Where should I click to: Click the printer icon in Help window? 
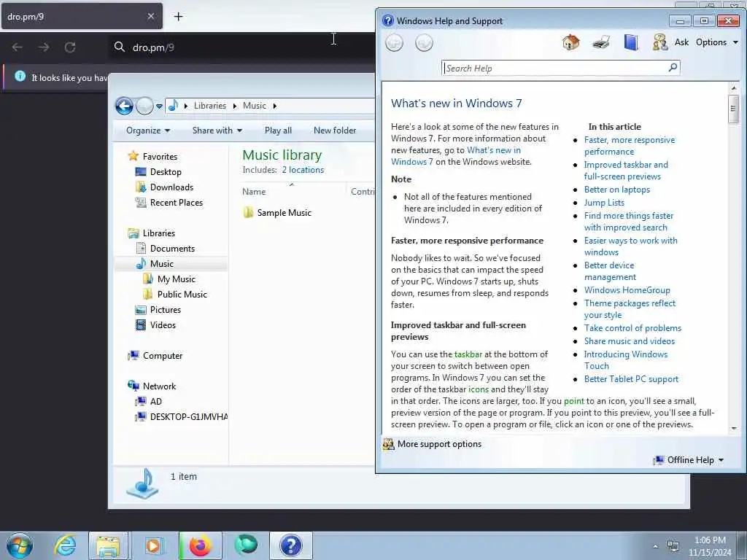tap(601, 42)
